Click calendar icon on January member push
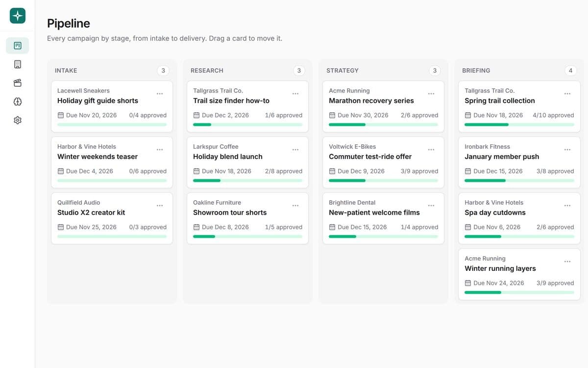The height and width of the screenshot is (368, 588). pos(468,171)
